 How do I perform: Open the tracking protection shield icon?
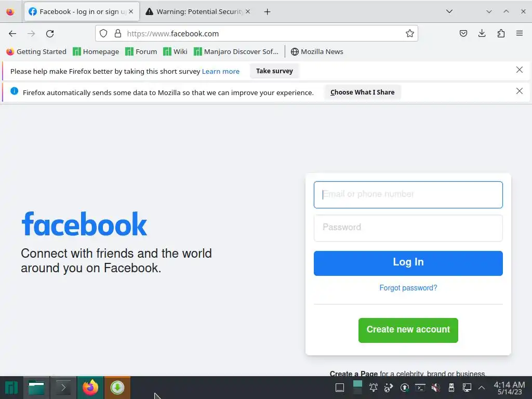[103, 33]
